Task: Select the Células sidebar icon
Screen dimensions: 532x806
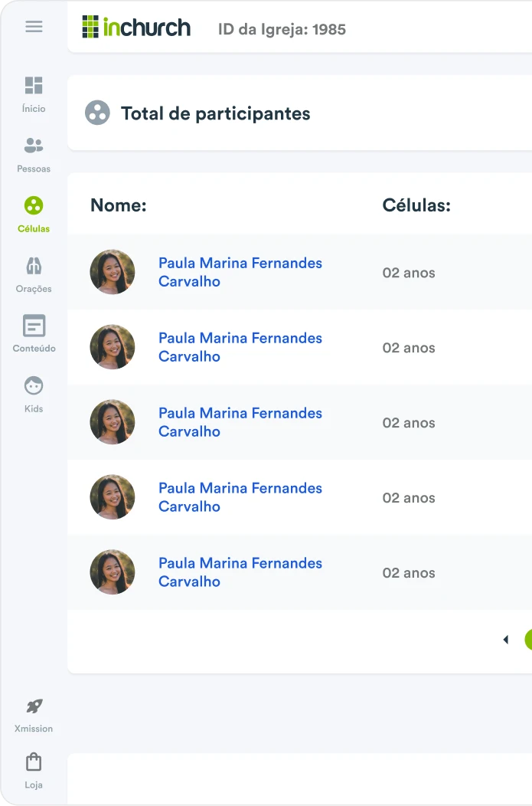Action: (x=34, y=205)
